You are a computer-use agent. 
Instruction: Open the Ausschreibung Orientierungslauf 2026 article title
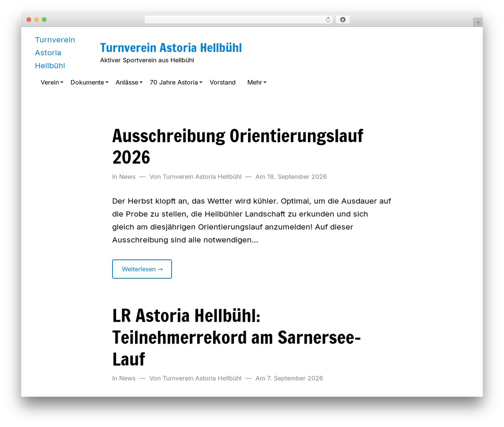238,147
